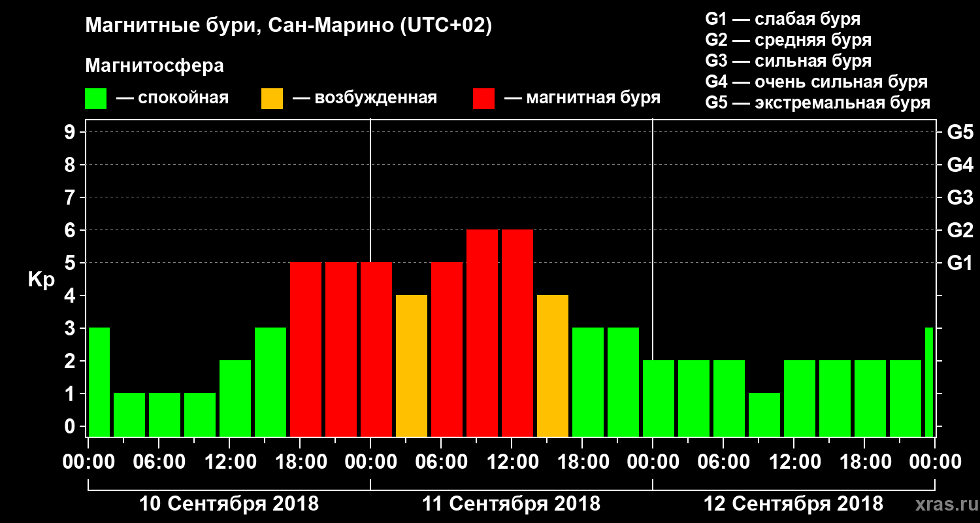Click the last yellow Kp 4 bar on 11 Сентября
This screenshot has height=523, width=980.
point(553,365)
